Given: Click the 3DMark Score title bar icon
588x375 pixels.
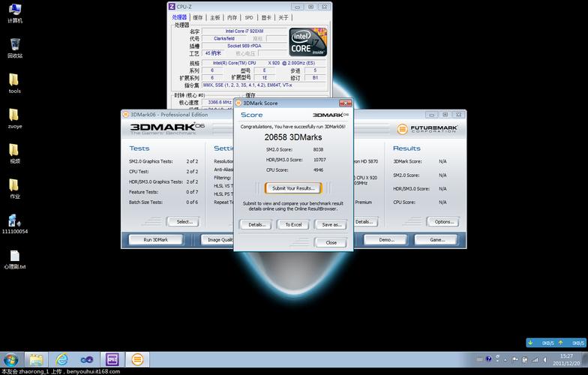Looking at the screenshot, I should [x=238, y=103].
